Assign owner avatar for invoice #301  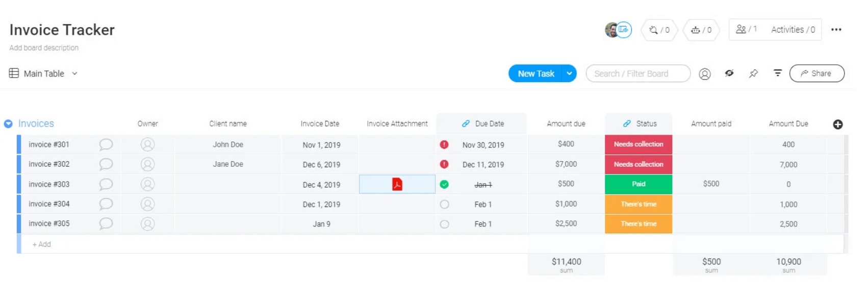tap(147, 144)
